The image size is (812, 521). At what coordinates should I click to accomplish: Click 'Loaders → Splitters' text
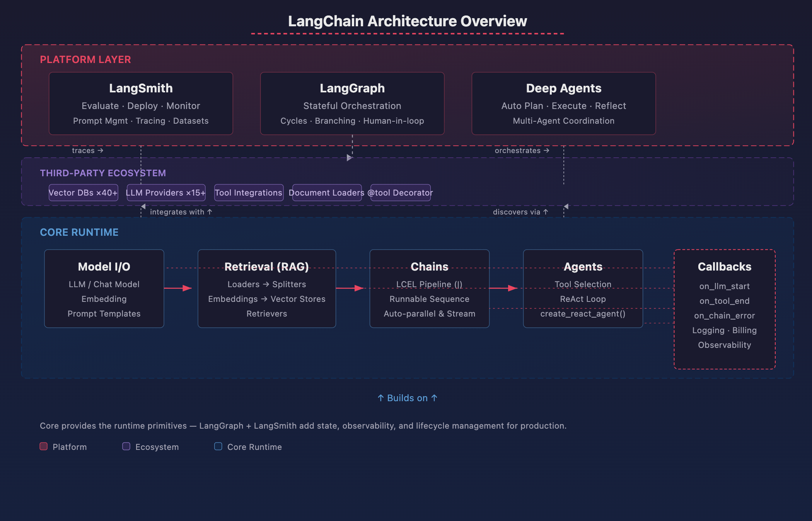click(267, 284)
